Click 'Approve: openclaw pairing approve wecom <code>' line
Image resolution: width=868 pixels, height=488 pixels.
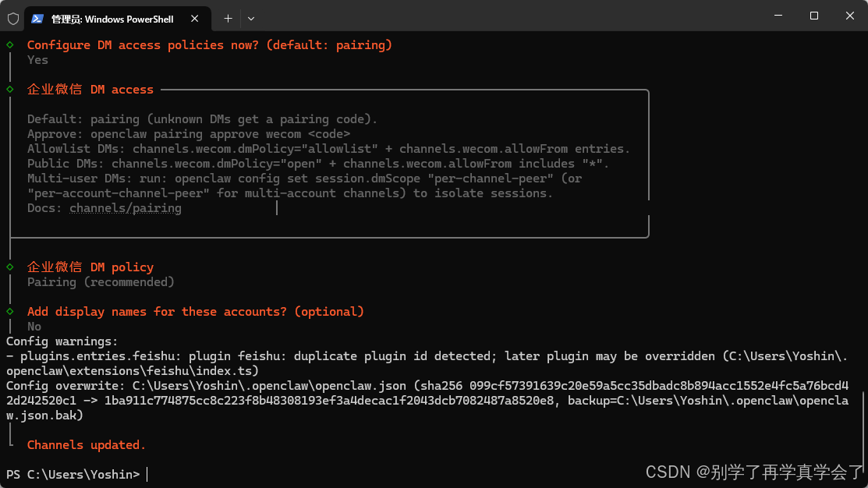click(x=189, y=134)
